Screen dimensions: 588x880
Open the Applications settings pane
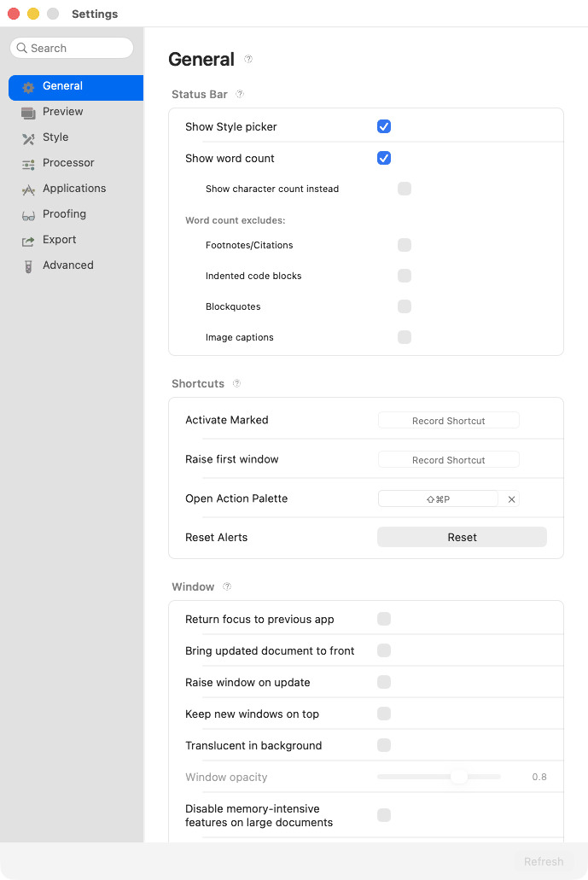coord(76,189)
